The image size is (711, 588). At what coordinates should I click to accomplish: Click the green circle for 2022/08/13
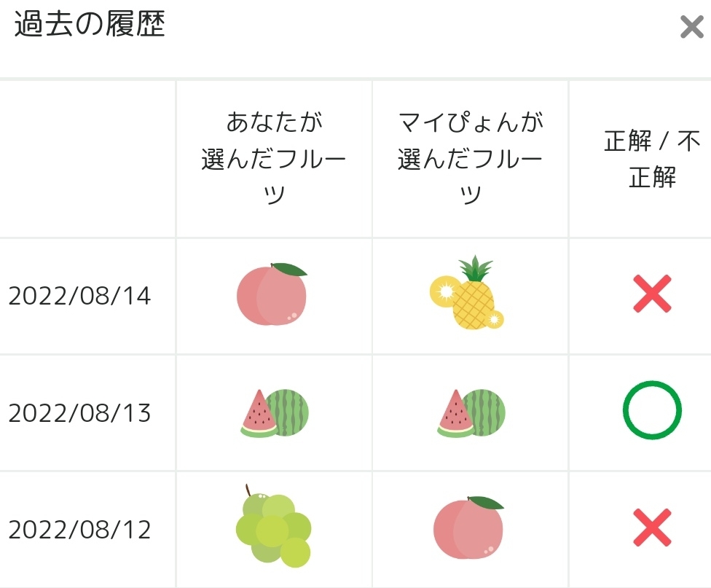[x=652, y=410]
